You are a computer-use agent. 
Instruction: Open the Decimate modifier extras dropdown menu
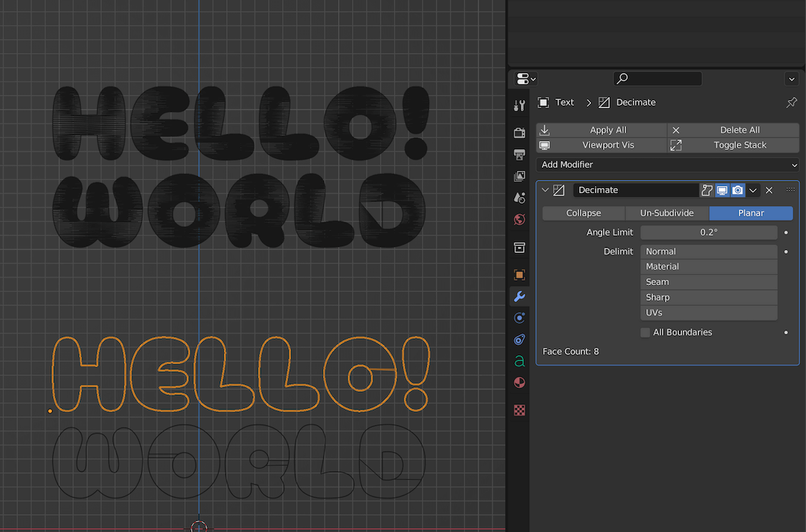753,190
